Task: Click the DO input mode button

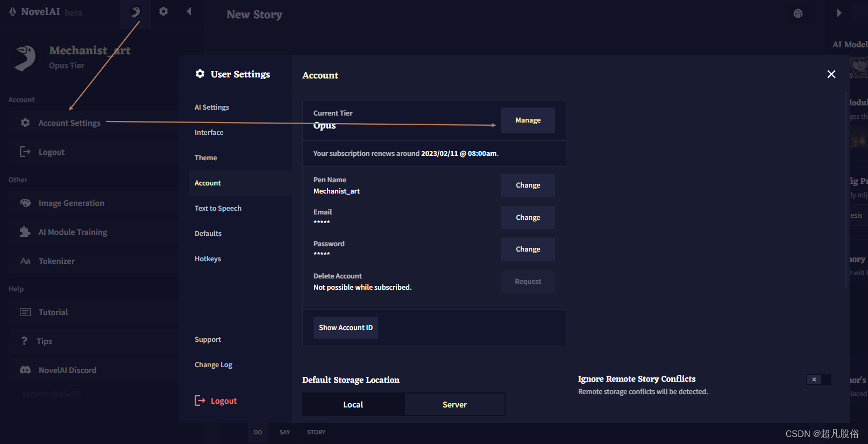Action: point(258,433)
